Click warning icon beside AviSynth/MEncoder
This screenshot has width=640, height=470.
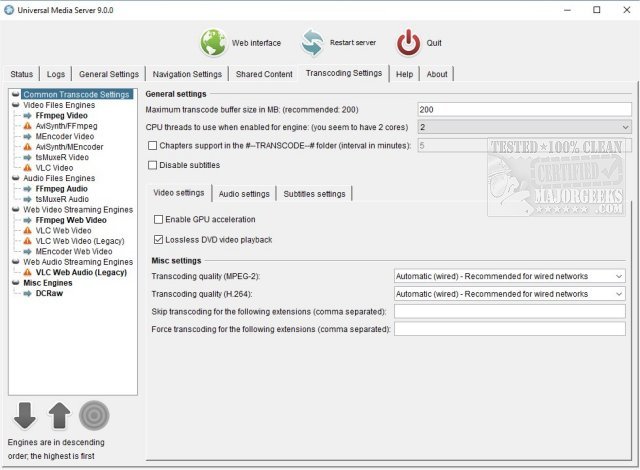[x=27, y=146]
